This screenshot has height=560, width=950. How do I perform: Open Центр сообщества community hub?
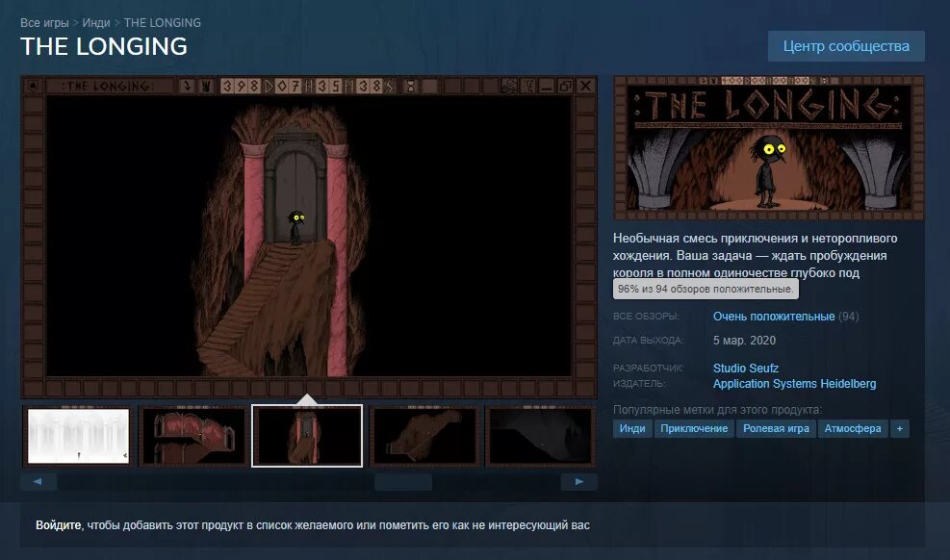pos(846,46)
